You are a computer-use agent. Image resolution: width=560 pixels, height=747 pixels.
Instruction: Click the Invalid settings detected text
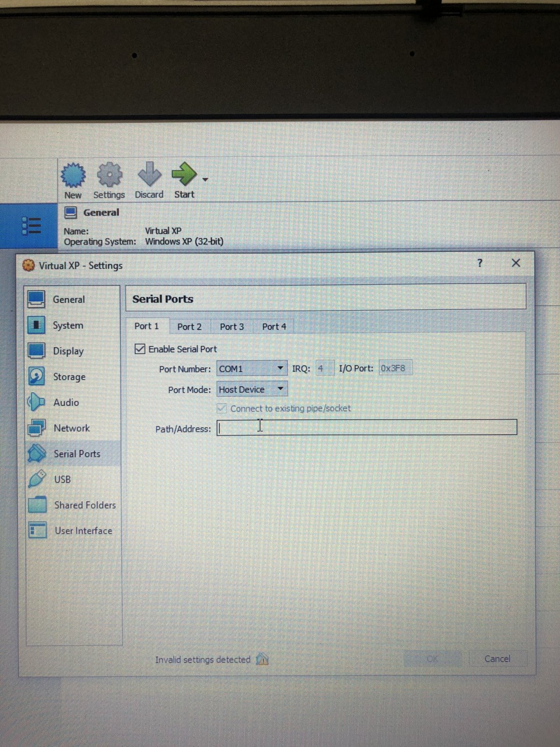point(203,659)
